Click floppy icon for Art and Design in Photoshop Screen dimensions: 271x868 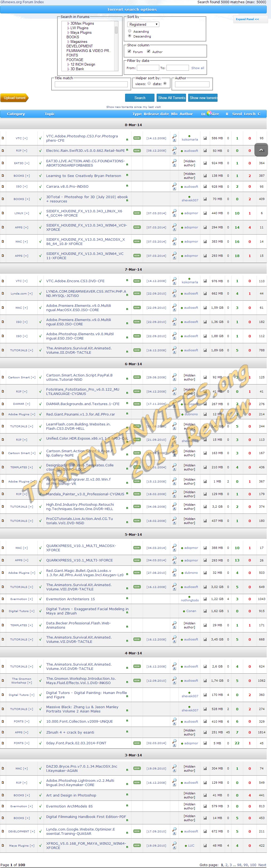pos(205,795)
